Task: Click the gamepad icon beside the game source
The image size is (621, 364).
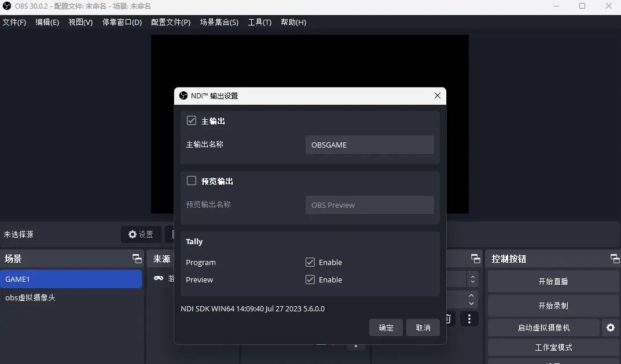Action: tap(158, 278)
